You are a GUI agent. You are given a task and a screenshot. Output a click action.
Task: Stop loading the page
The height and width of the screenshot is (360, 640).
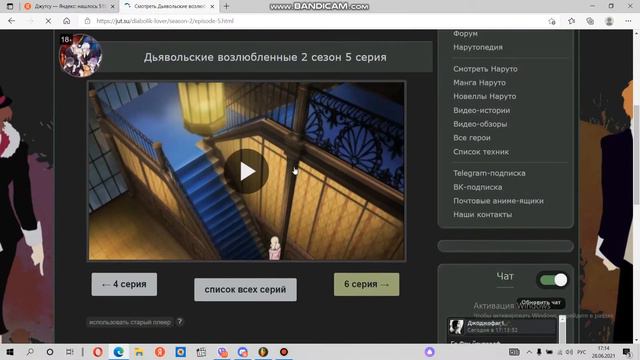pos(48,21)
